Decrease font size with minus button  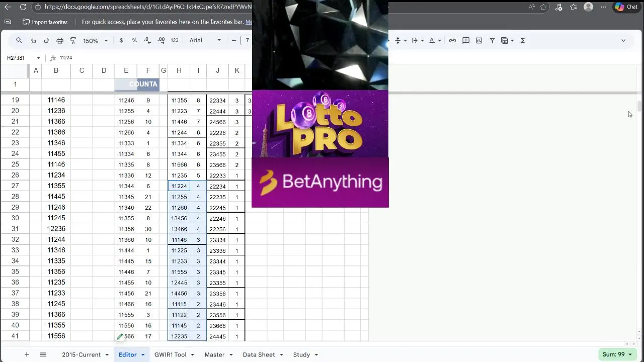[234, 40]
